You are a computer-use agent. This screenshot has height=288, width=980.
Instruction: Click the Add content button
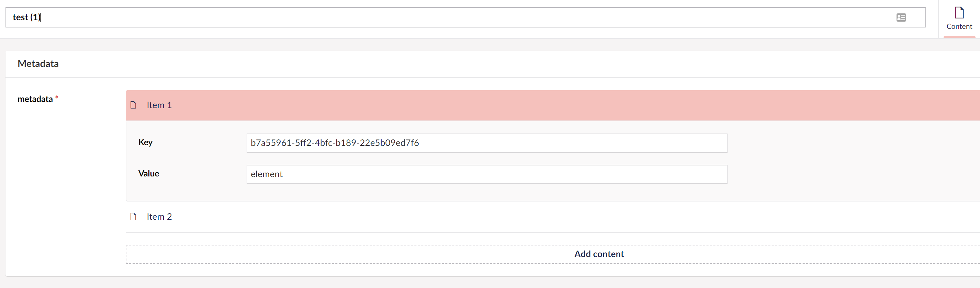click(x=598, y=254)
